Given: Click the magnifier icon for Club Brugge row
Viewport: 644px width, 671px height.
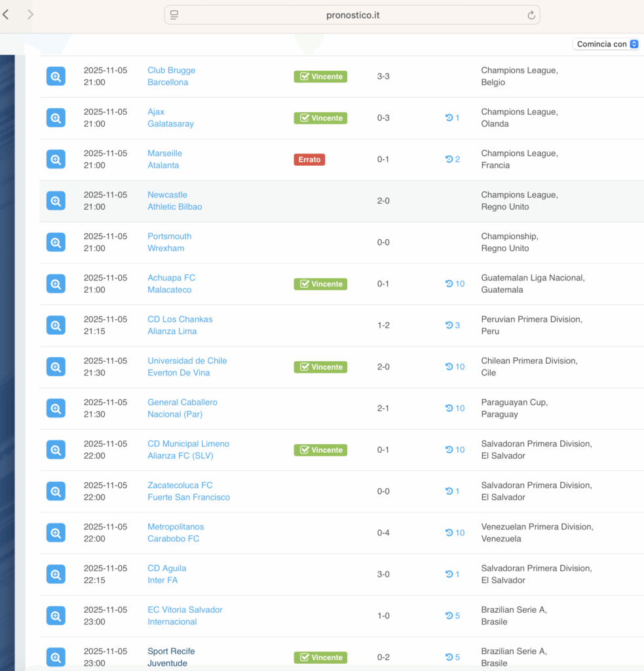Looking at the screenshot, I should pyautogui.click(x=56, y=77).
